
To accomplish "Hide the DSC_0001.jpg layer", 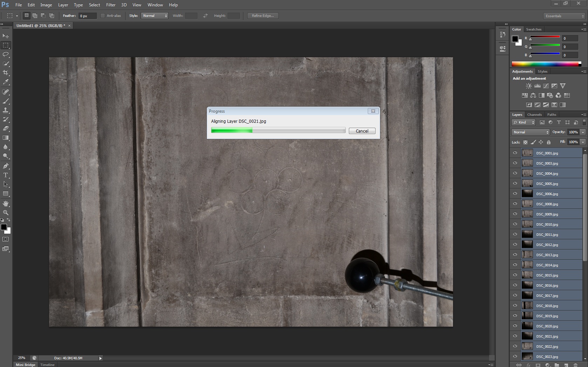I will 515,153.
